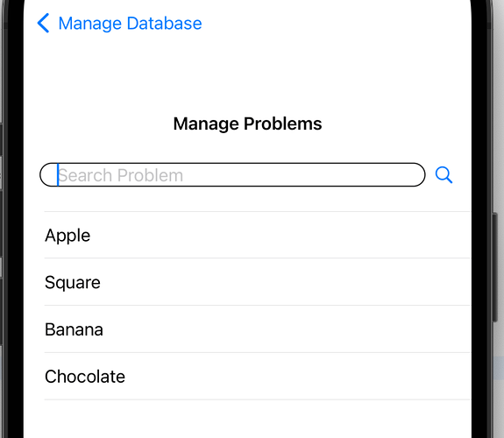Click the blank right side of the Apple row
504x438 pixels.
coord(322,235)
